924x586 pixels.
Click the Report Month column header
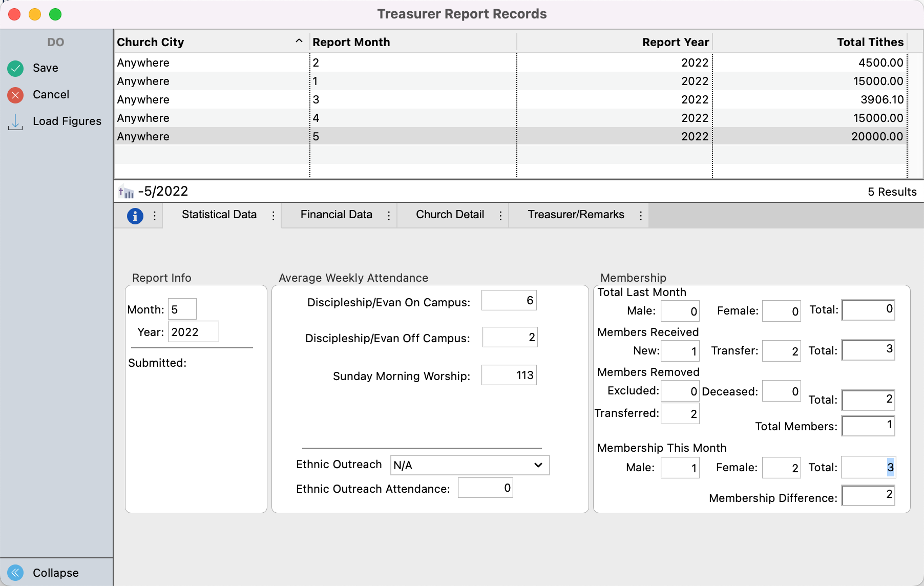(x=351, y=42)
